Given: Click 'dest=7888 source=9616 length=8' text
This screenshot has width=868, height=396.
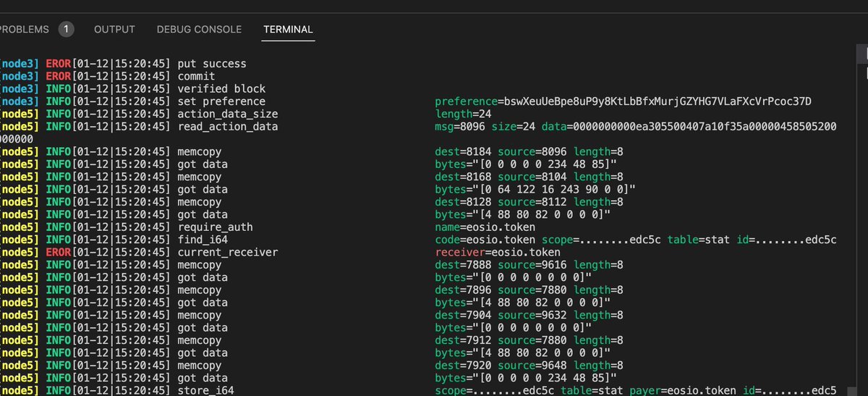Looking at the screenshot, I should coord(529,265).
